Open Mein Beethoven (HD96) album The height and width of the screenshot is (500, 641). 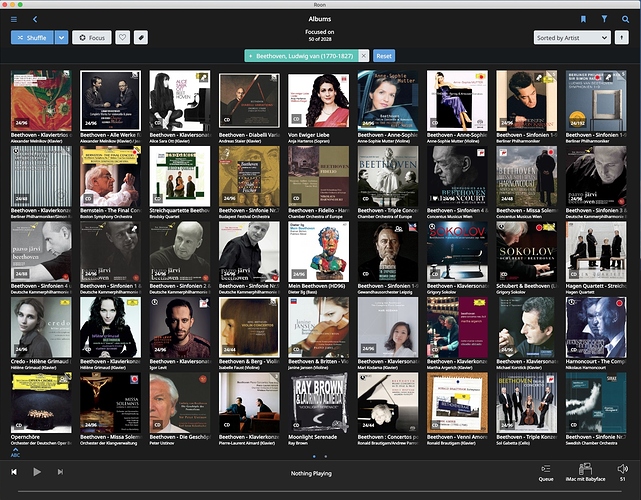click(318, 252)
